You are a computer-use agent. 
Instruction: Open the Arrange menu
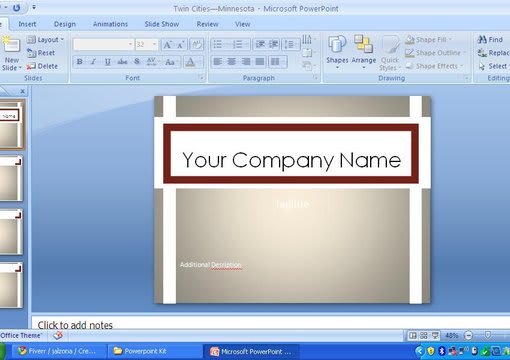tap(363, 52)
